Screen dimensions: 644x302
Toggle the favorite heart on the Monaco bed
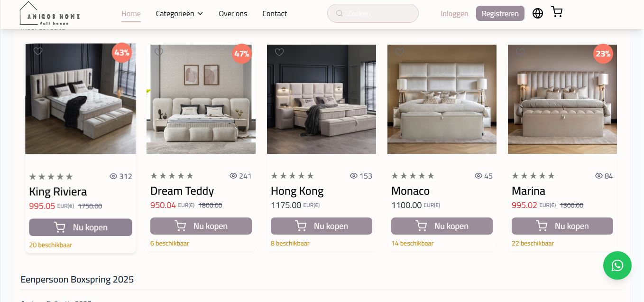coord(400,52)
